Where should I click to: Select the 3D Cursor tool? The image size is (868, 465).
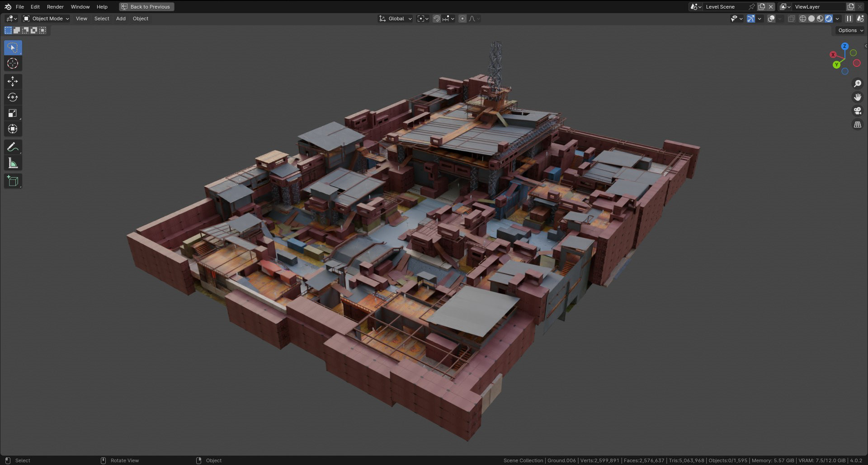13,63
